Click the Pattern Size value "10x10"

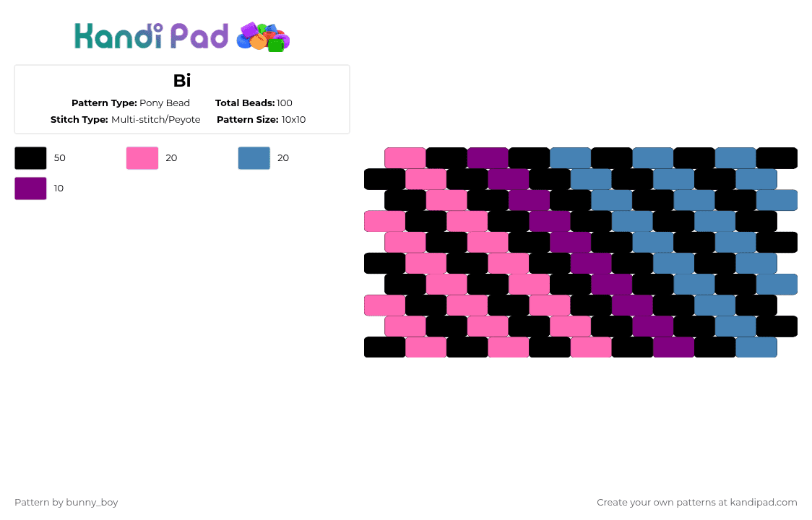(x=293, y=120)
